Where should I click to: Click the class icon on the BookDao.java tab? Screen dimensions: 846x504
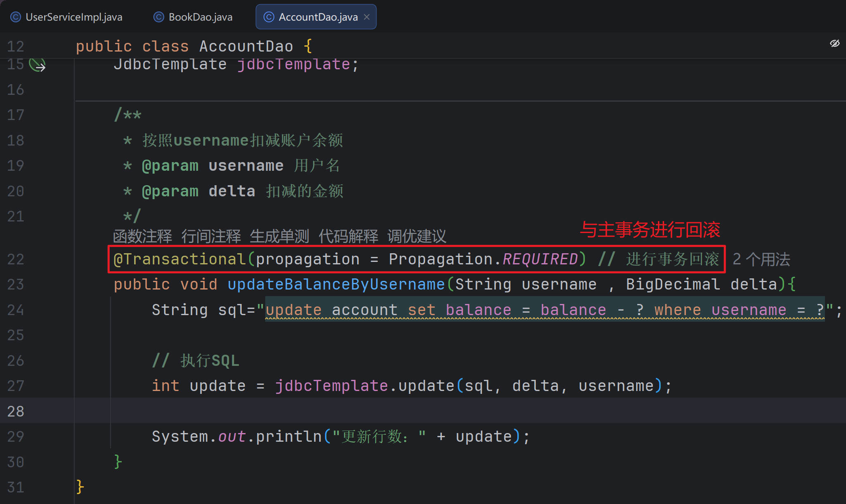[158, 17]
